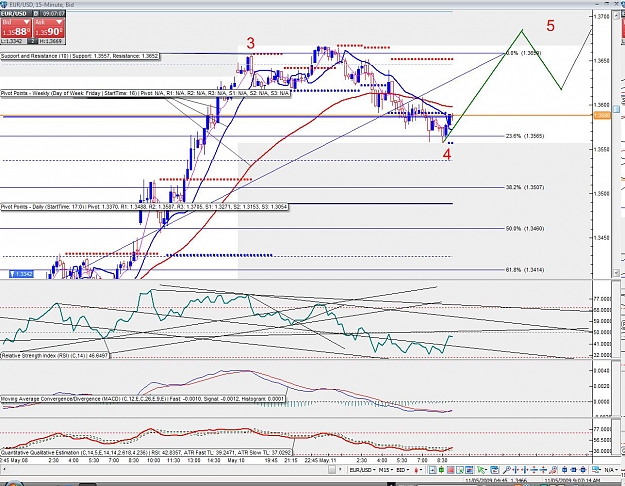Click the red Ask price 1.3590 button
Image resolution: width=625 pixels, height=486 pixels.
click(x=49, y=28)
